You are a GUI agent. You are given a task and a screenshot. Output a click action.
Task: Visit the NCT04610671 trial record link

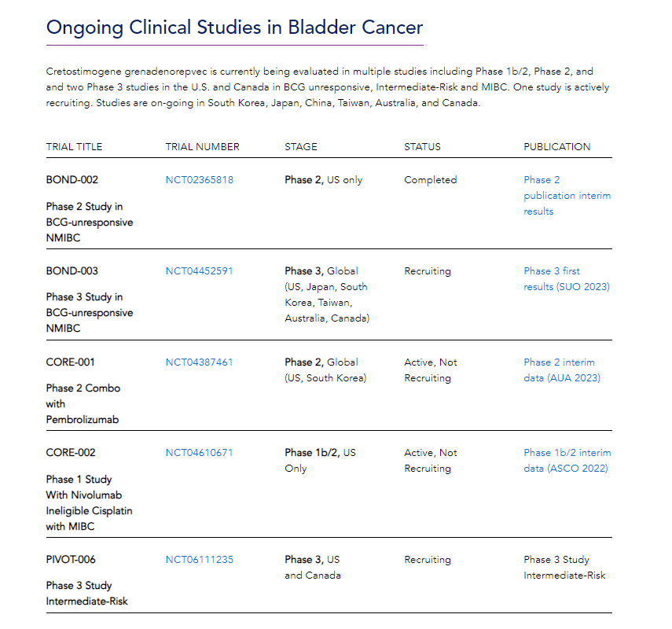tap(199, 453)
